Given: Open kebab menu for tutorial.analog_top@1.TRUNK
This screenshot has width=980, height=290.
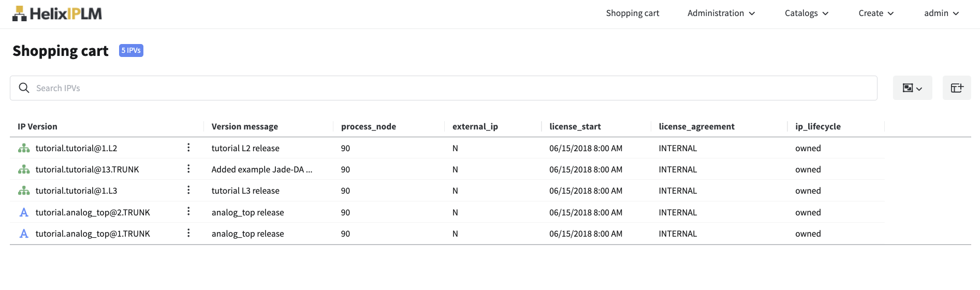Looking at the screenshot, I should [188, 234].
